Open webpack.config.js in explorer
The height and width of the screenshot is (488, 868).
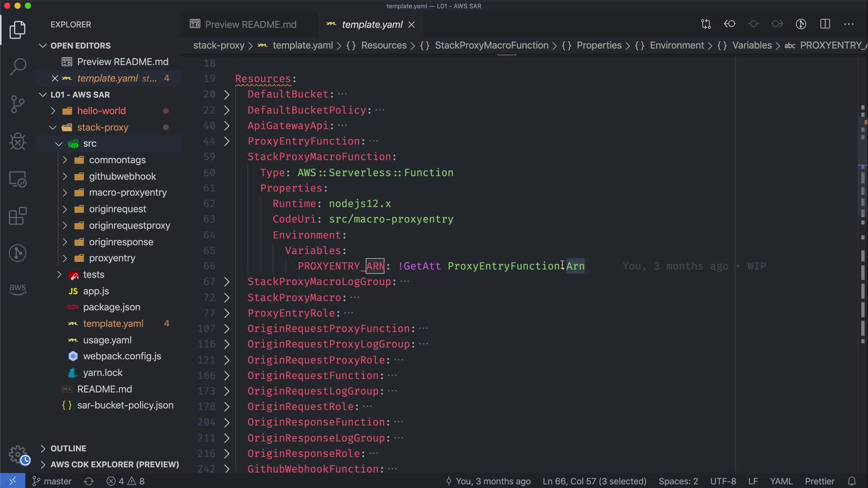[122, 356]
